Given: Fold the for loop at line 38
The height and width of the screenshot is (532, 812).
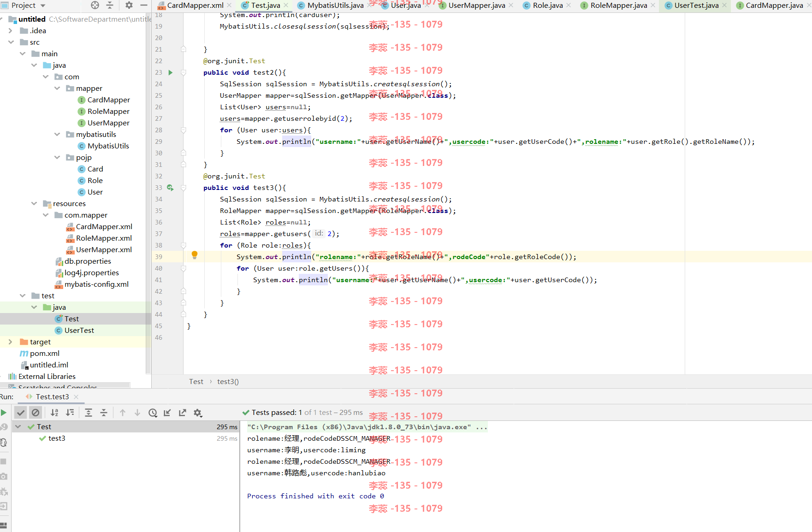Looking at the screenshot, I should (x=184, y=245).
